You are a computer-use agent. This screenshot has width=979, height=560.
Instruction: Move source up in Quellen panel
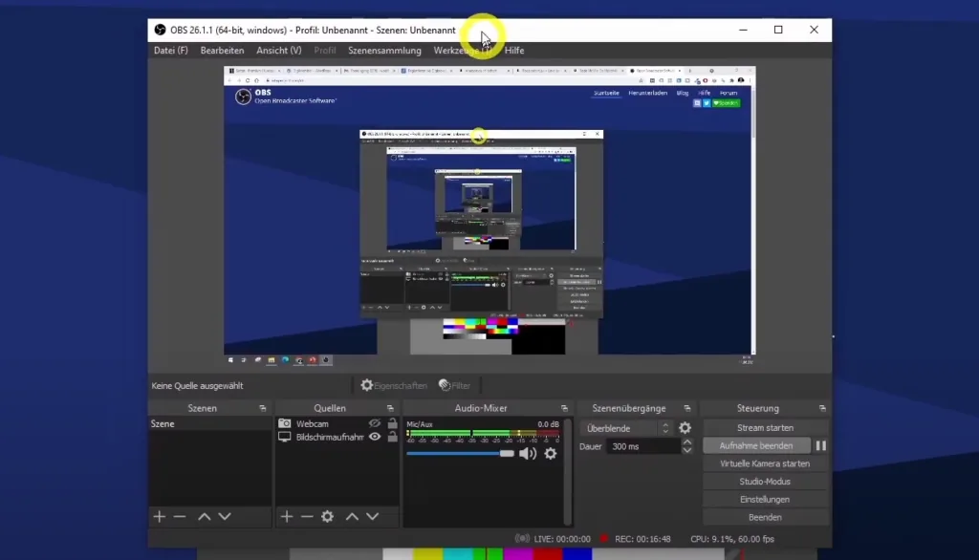pyautogui.click(x=352, y=516)
